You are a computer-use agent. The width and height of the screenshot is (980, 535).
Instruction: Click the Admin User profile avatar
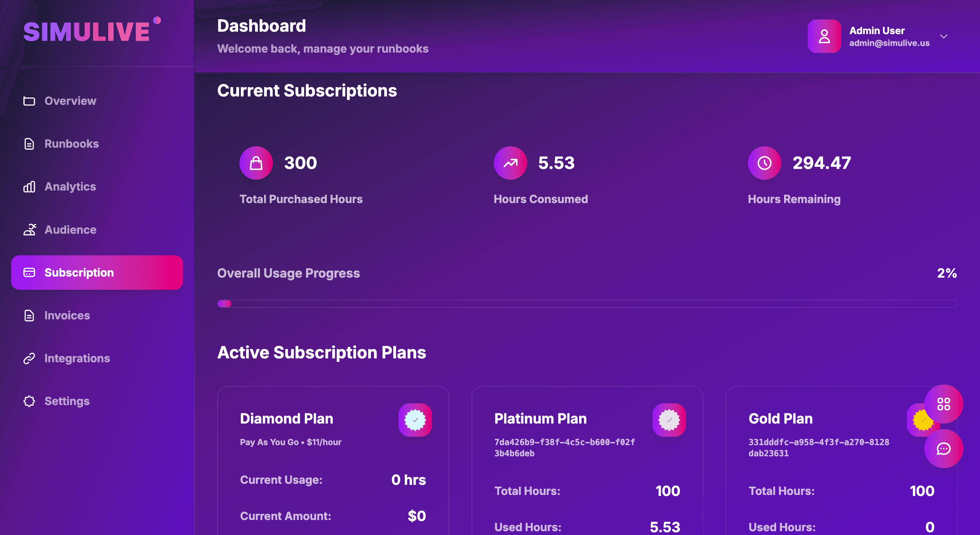824,36
